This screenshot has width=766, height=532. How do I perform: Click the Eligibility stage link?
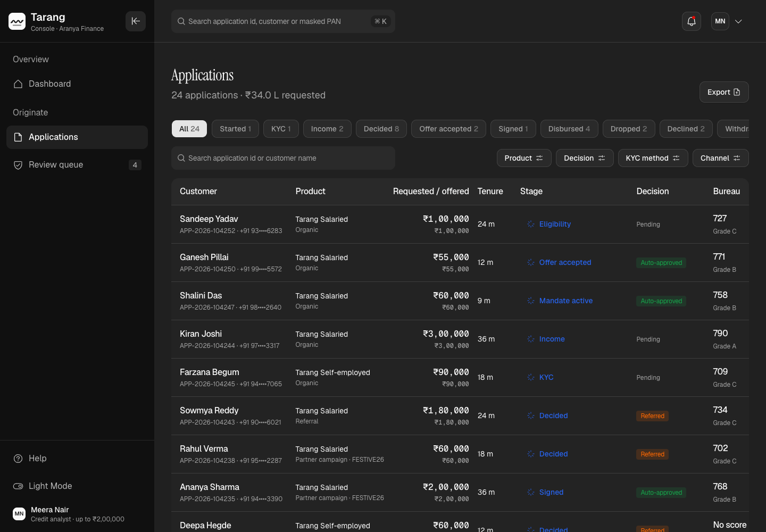tap(555, 224)
